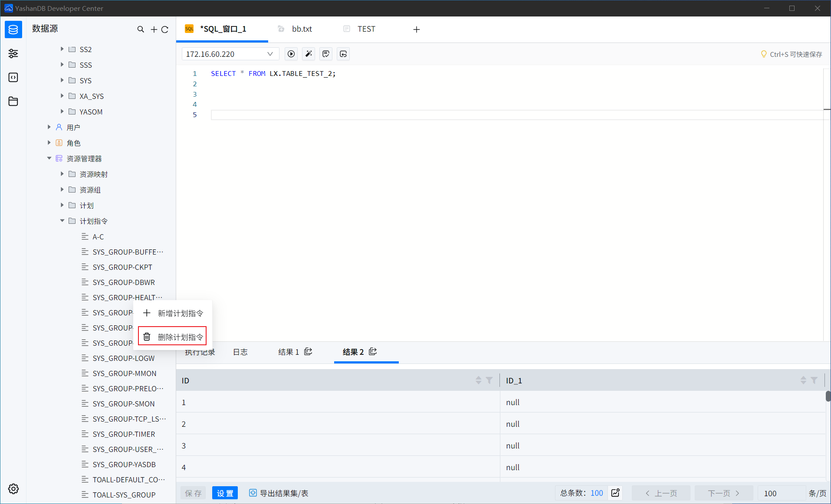Select the TOALL-SYS_GROUP tree item
The height and width of the screenshot is (504, 831).
[124, 495]
